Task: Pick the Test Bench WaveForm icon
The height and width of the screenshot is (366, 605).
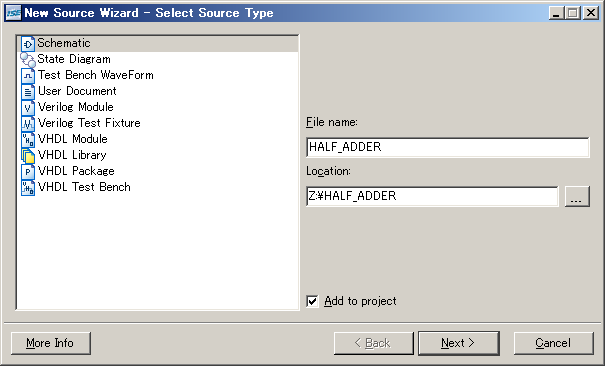Action: click(28, 76)
